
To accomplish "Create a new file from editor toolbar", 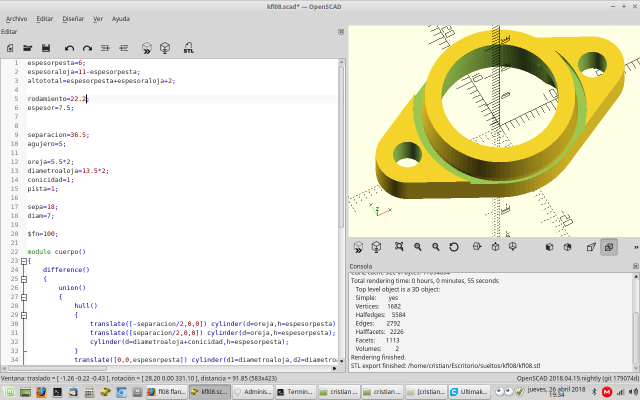I will pyautogui.click(x=10, y=48).
